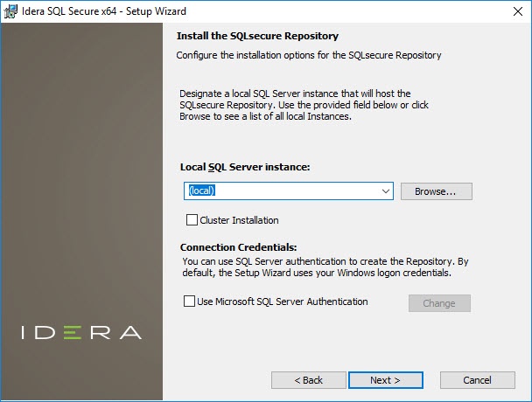The image size is (532, 402).
Task: Proceed with the Next button
Action: 385,380
